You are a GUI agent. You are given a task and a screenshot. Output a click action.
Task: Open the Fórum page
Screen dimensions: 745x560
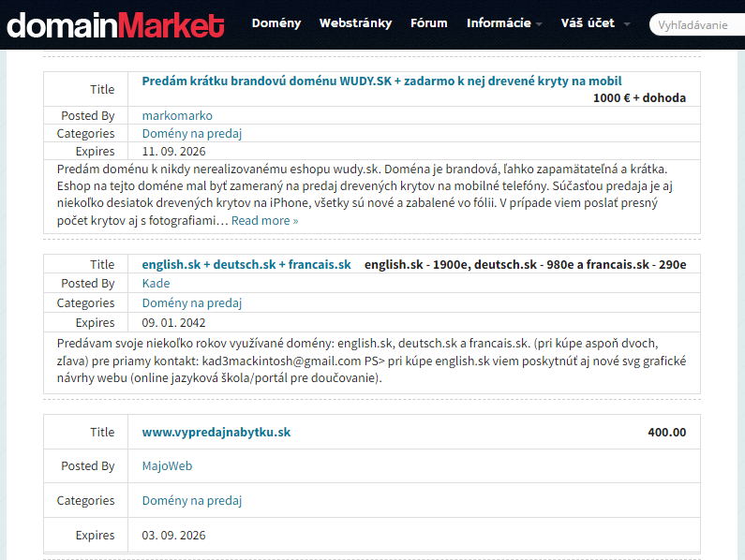429,23
